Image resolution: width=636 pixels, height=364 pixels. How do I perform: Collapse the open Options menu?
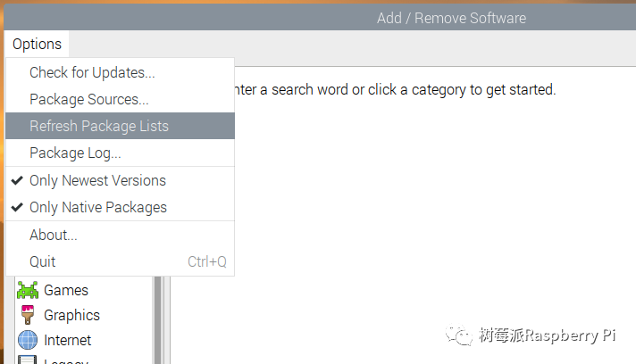(37, 44)
